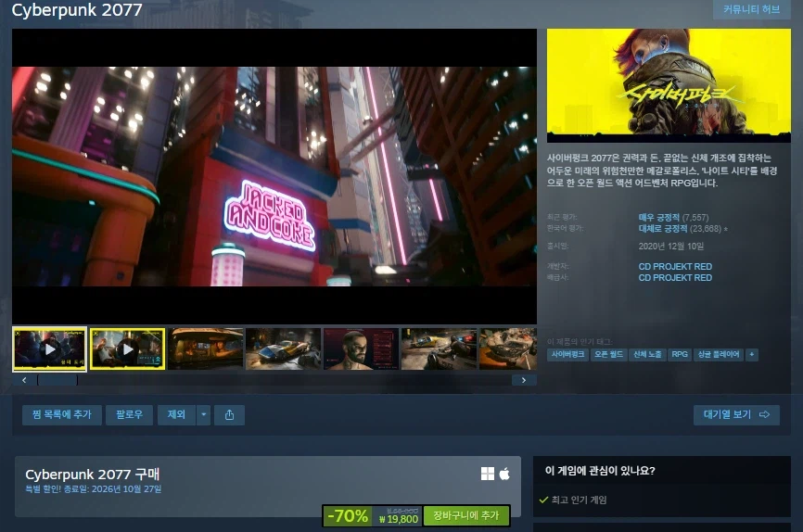Add game to wishlist with 찜 목록에 추가
The image size is (803, 532).
click(62, 414)
